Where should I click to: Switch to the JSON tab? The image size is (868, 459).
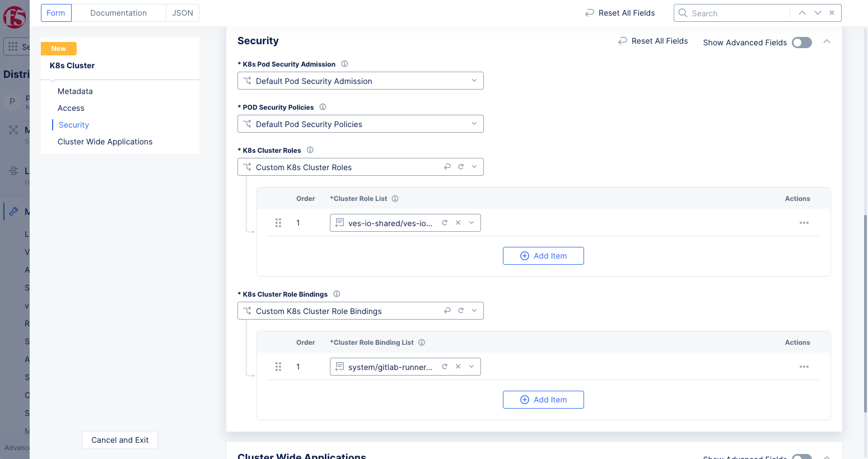(183, 13)
